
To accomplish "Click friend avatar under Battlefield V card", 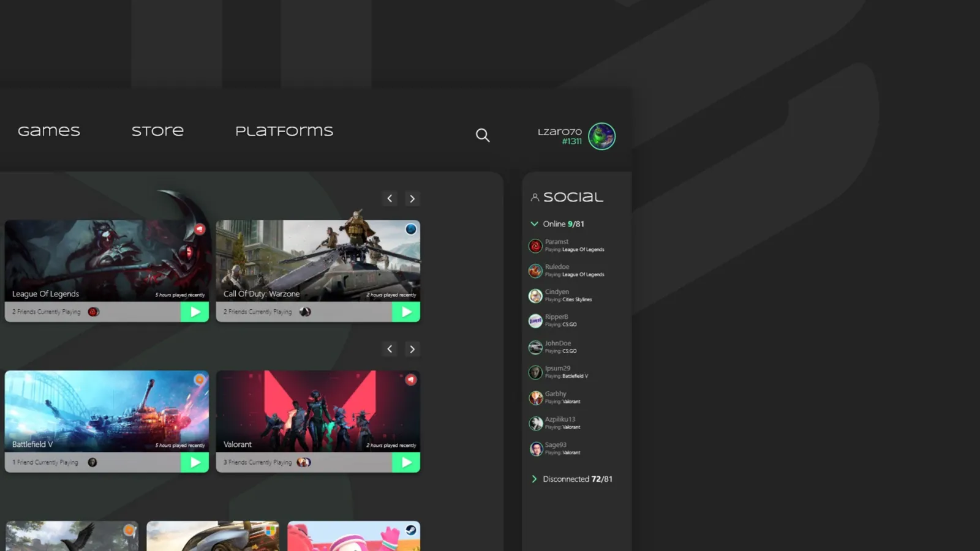I will (x=92, y=462).
